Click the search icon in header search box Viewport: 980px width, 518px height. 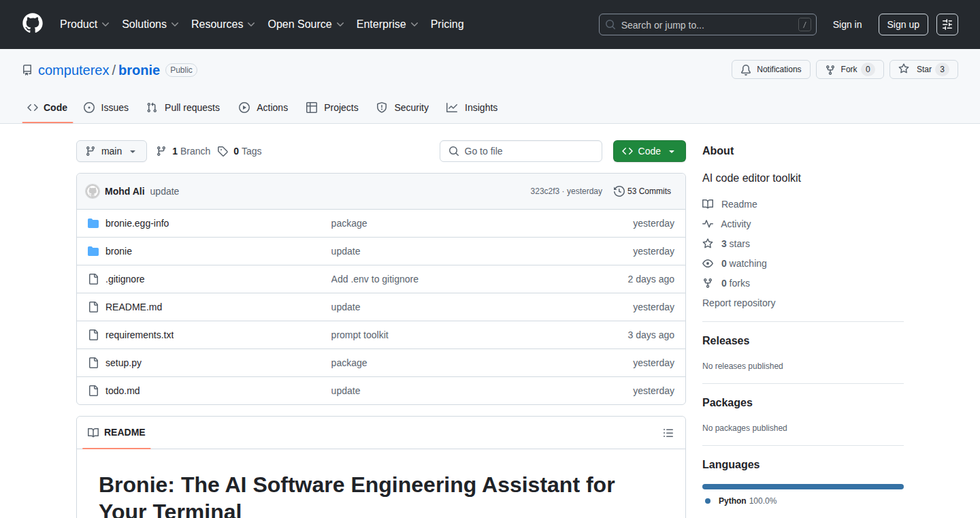pos(610,25)
